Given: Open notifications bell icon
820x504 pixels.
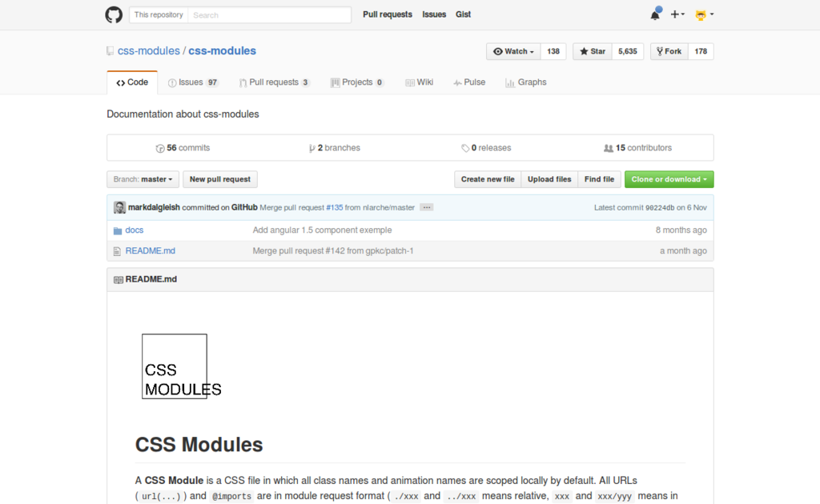Looking at the screenshot, I should 655,14.
